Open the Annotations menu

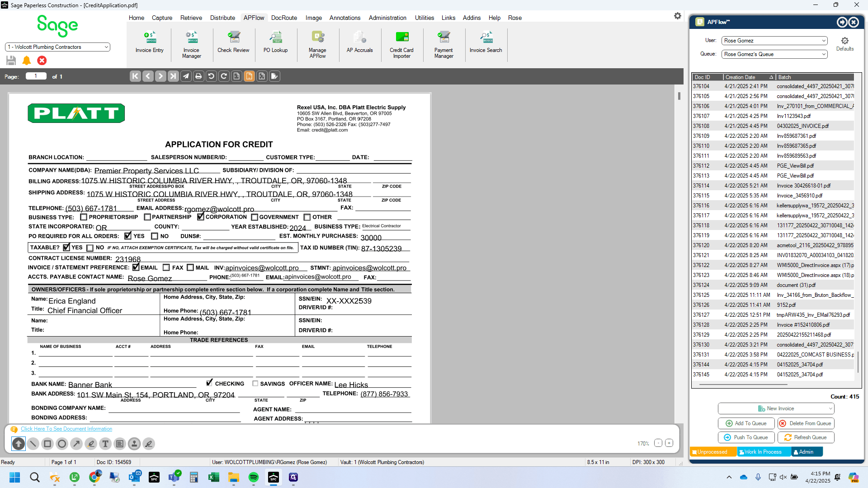click(x=345, y=18)
